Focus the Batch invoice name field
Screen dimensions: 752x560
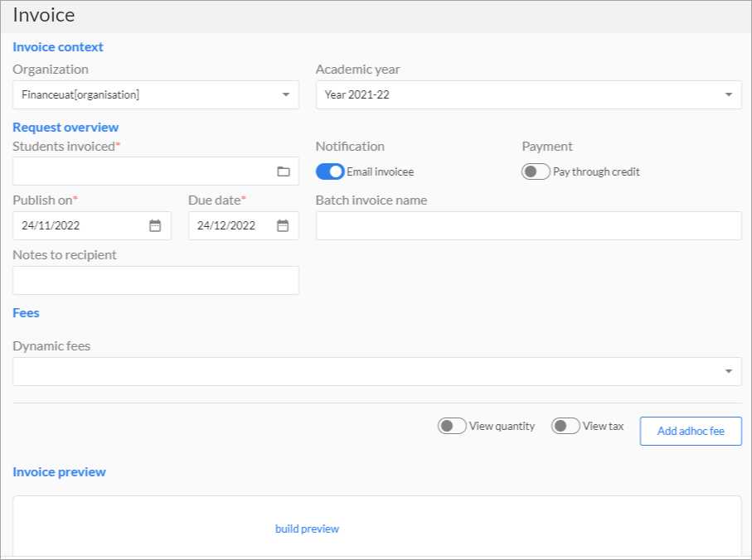[528, 225]
